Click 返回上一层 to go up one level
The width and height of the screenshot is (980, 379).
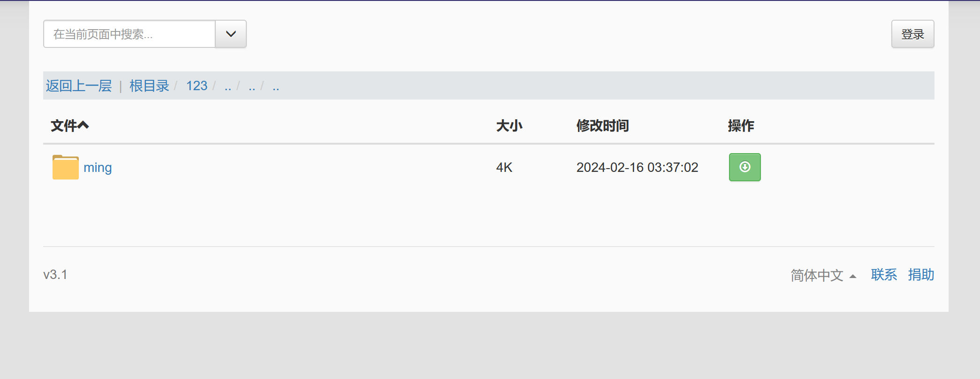(x=79, y=86)
